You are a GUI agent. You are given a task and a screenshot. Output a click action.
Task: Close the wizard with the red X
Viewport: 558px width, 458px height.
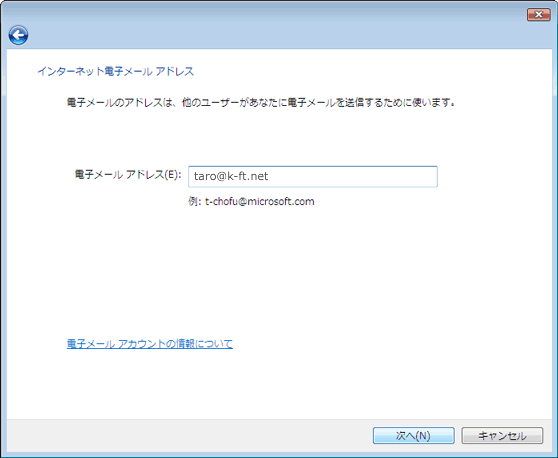[x=538, y=15]
